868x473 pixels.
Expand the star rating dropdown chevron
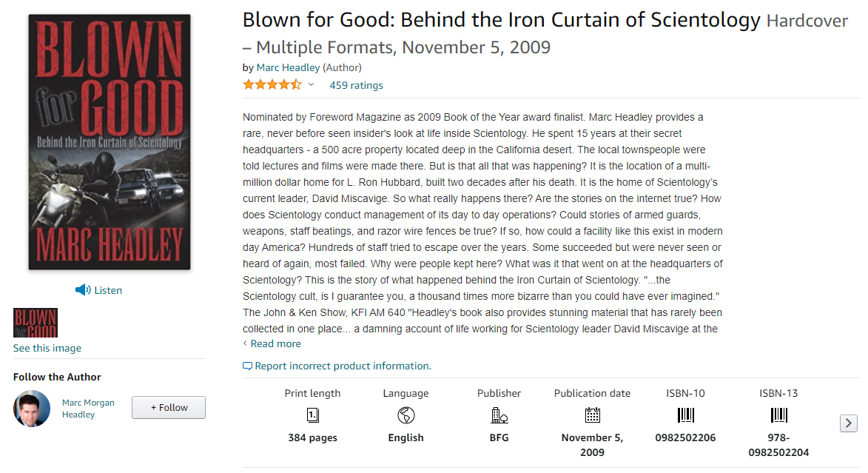tap(311, 84)
